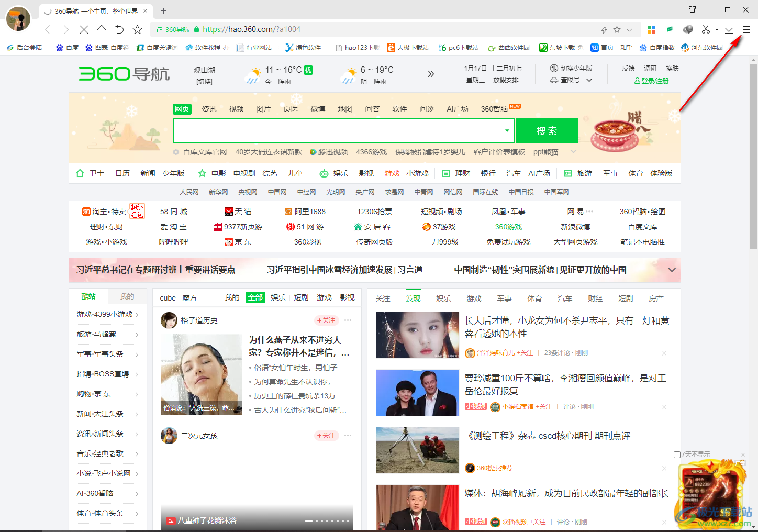758x532 pixels.
Task: Follow 格子道历史 with 关注 button
Action: 326,320
